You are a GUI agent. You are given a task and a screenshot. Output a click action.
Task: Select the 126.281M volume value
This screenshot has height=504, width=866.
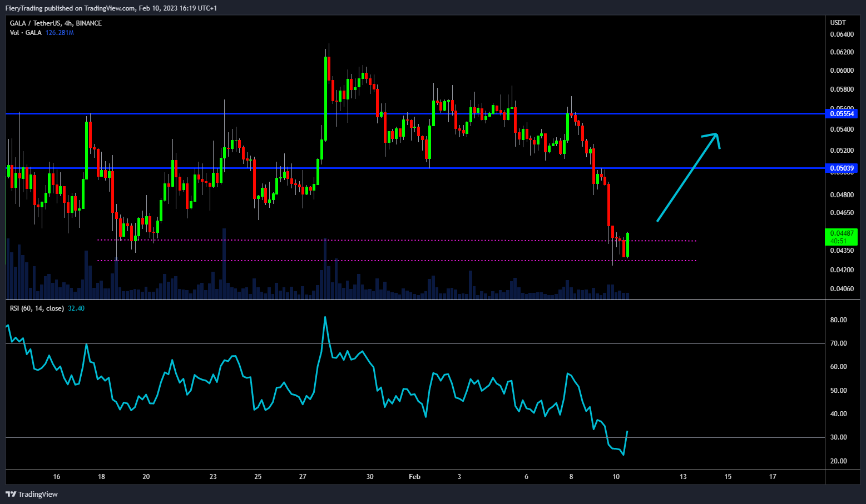coord(60,33)
